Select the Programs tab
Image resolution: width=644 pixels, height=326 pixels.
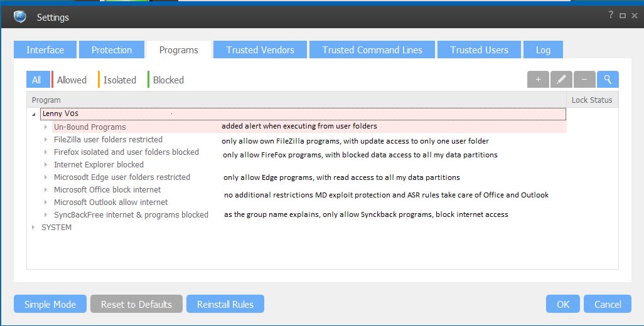(179, 50)
